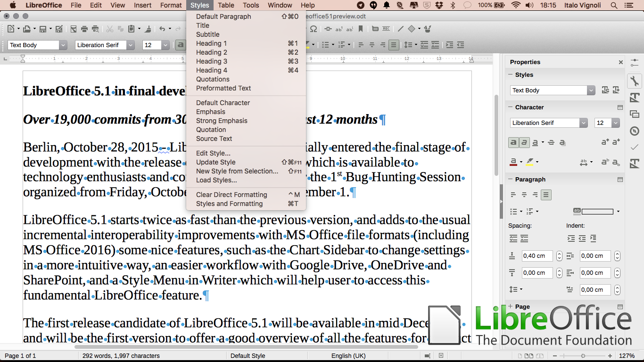
Task: Click New Style icon in sidebar Styles section
Action: [616, 90]
